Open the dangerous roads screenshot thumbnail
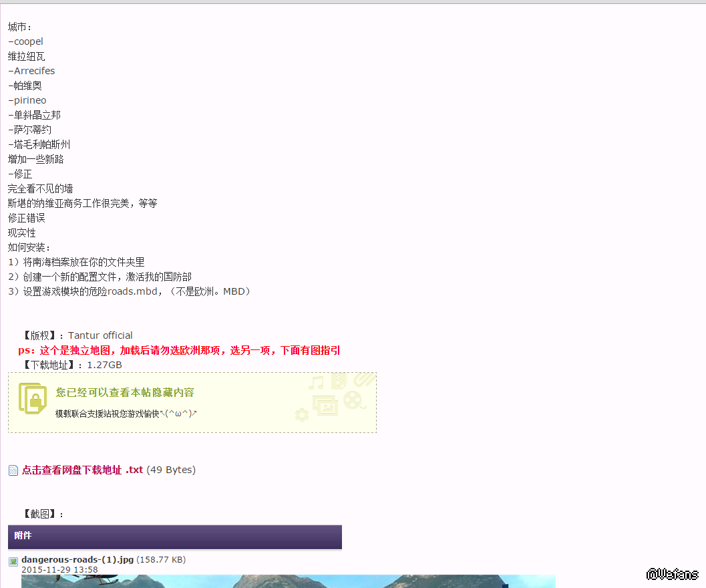The image size is (706, 588). [x=288, y=581]
